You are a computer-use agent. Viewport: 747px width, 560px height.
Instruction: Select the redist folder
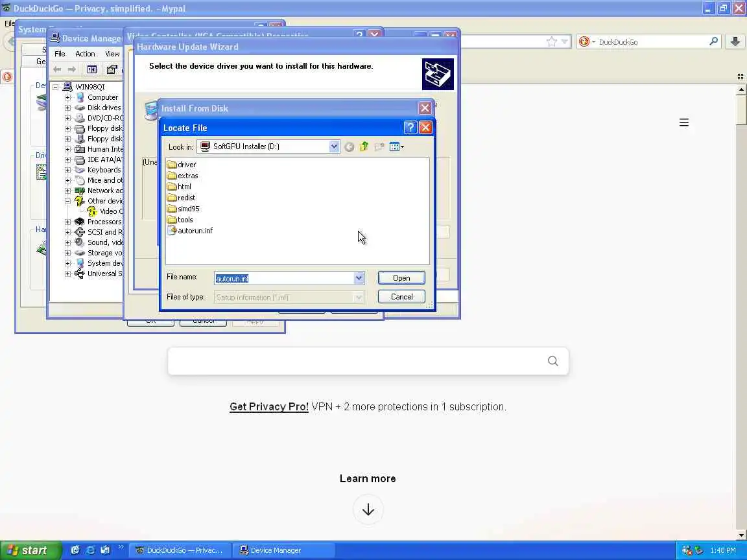click(x=181, y=198)
